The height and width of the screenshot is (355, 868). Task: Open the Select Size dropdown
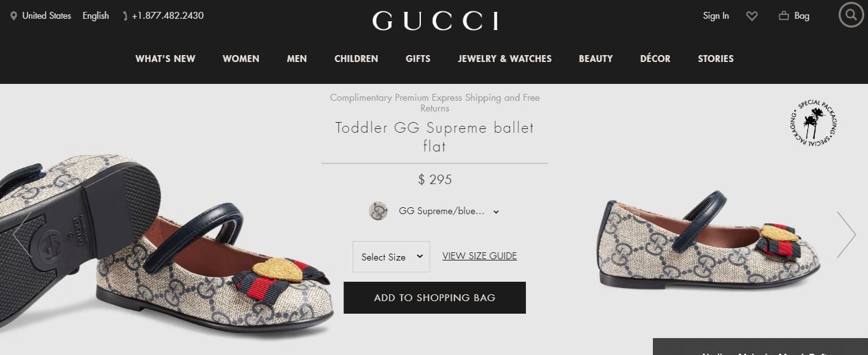391,257
